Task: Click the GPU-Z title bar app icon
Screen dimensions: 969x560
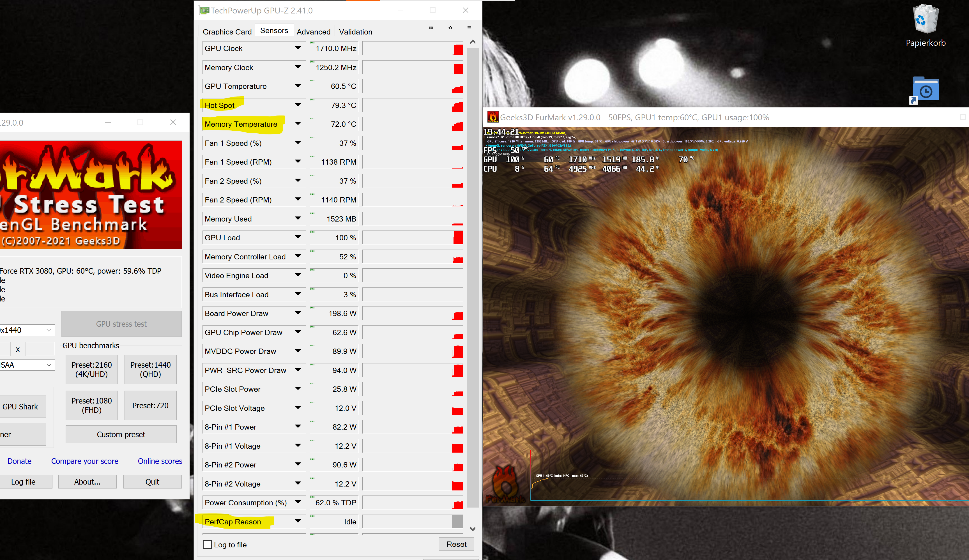Action: click(x=204, y=10)
